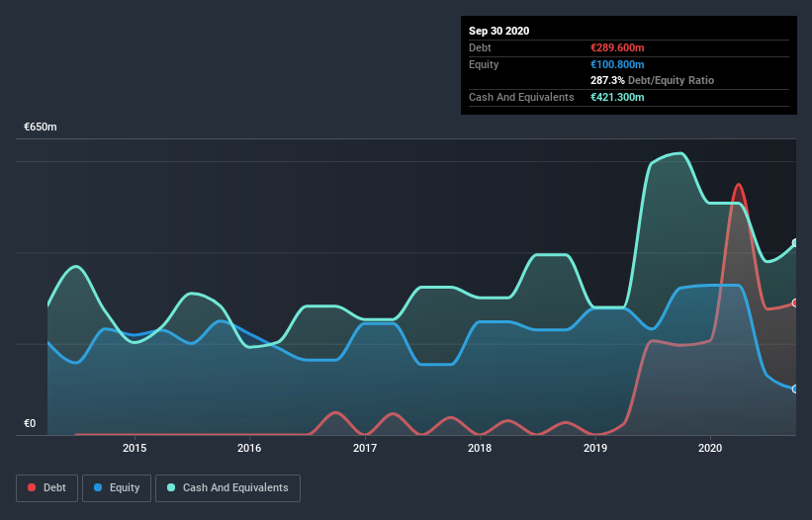Click the 2017 axis label

[365, 448]
